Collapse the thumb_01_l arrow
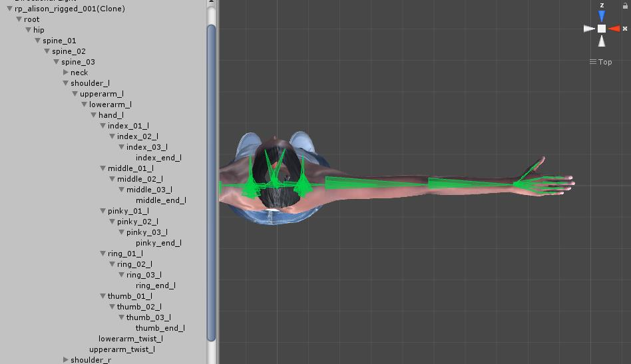The width and height of the screenshot is (631, 364). pyautogui.click(x=103, y=296)
